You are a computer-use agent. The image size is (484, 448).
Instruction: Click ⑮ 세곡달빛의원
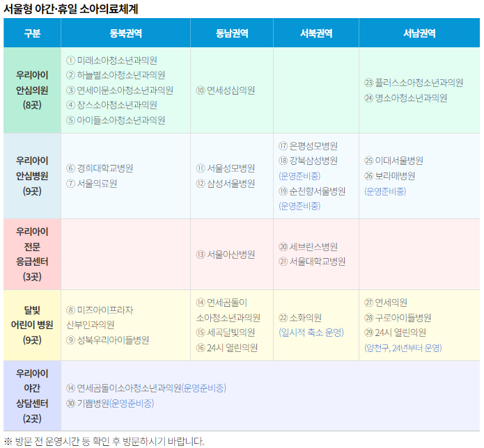point(226,333)
